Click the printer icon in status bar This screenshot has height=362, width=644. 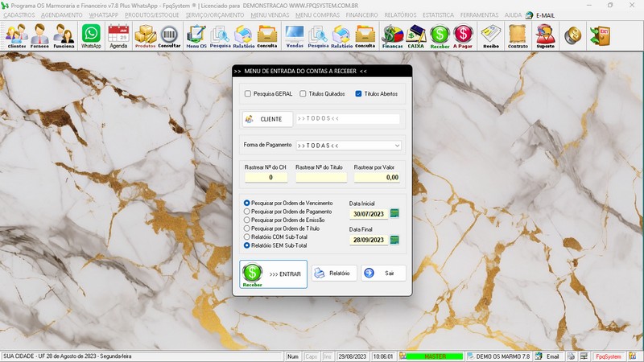[x=571, y=356]
